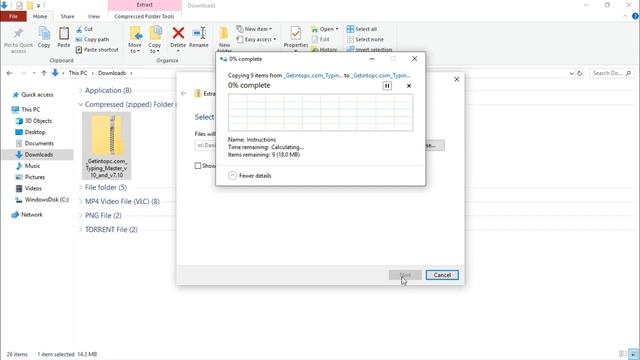640x360 pixels.
Task: Open the Move to ribbon command
Action: (135, 39)
